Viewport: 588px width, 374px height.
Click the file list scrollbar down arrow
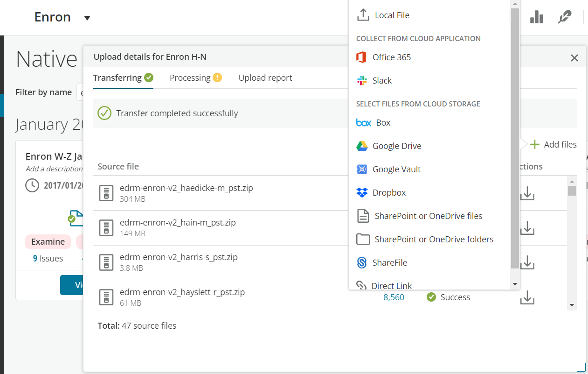click(572, 305)
